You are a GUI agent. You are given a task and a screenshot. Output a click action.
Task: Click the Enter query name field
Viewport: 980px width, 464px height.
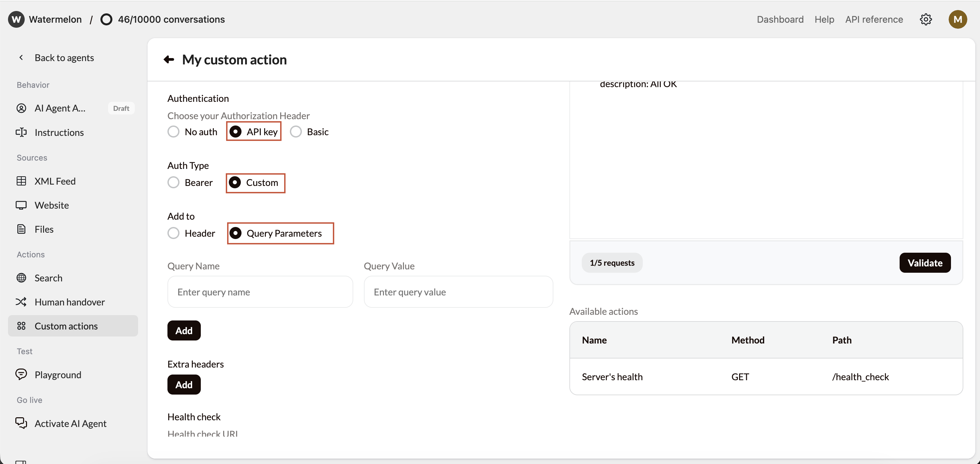pyautogui.click(x=260, y=292)
